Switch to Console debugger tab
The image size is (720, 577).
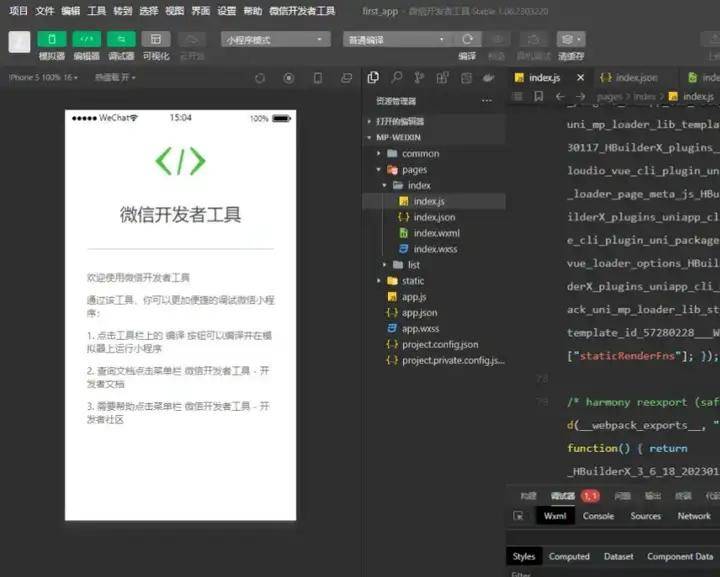[x=598, y=516]
